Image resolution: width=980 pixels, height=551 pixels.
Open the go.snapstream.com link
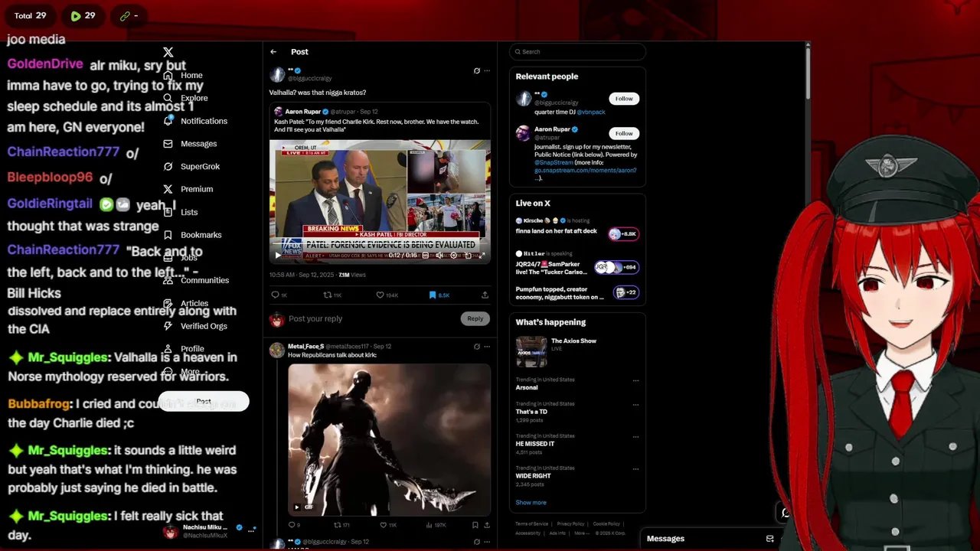tap(585, 170)
